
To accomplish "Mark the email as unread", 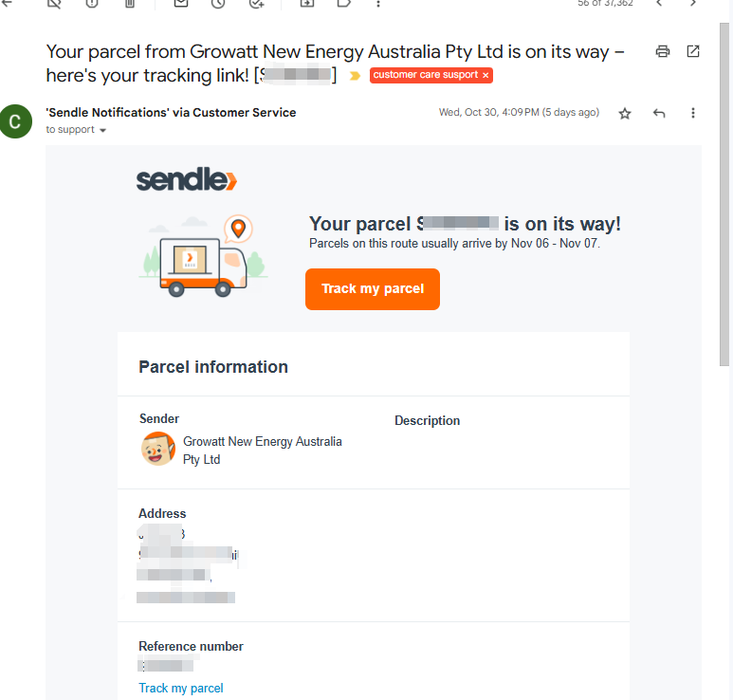I will [181, 4].
